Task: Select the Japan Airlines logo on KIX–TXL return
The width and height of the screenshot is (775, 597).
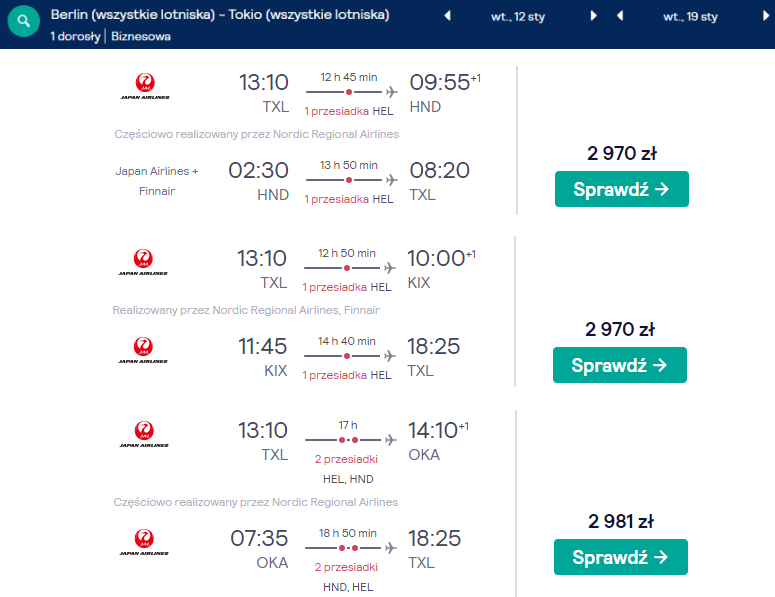Action: coord(143,350)
